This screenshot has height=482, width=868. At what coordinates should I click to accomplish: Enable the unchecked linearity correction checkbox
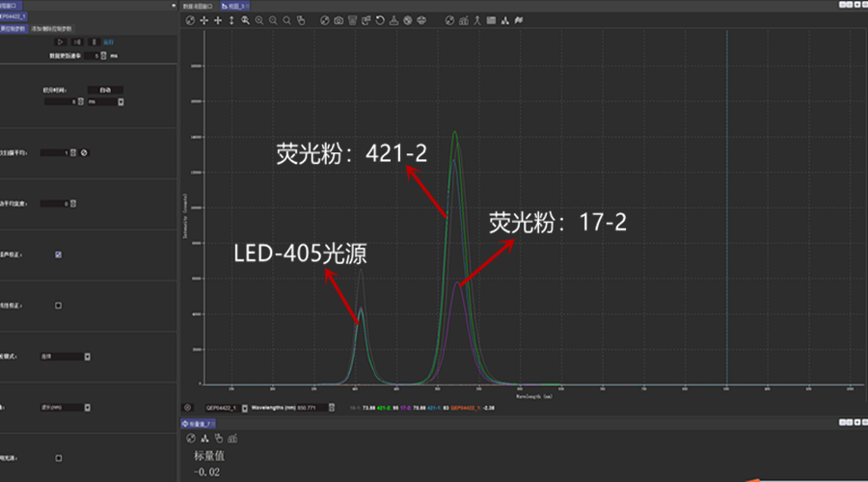click(x=59, y=306)
